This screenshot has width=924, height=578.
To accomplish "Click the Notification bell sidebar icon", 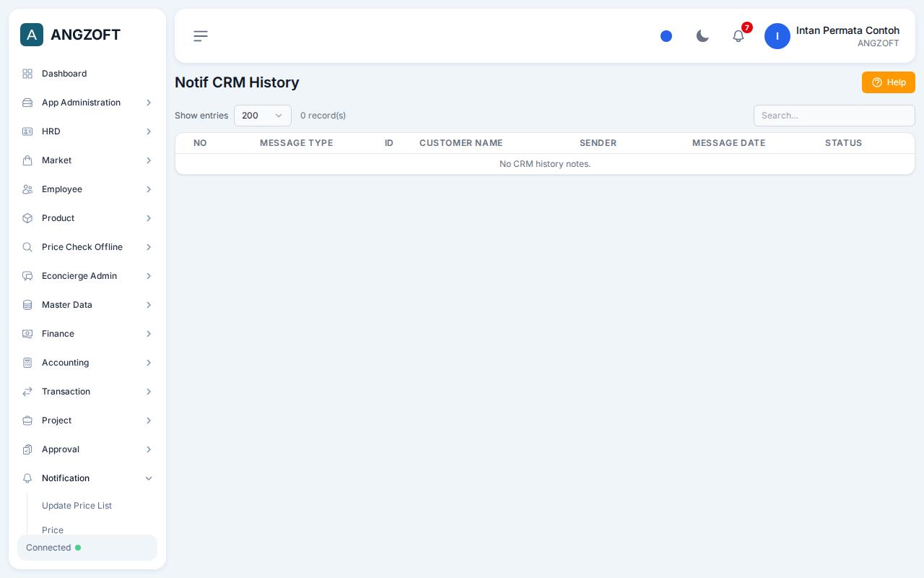I will (27, 478).
